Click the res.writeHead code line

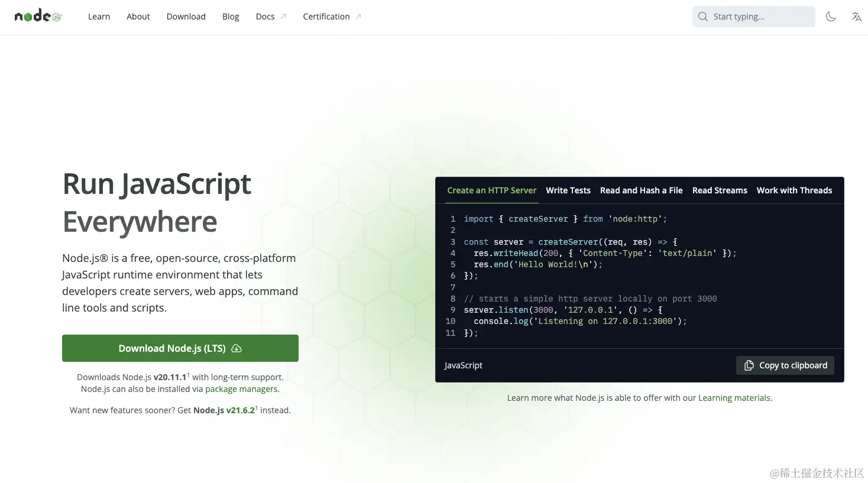click(605, 253)
